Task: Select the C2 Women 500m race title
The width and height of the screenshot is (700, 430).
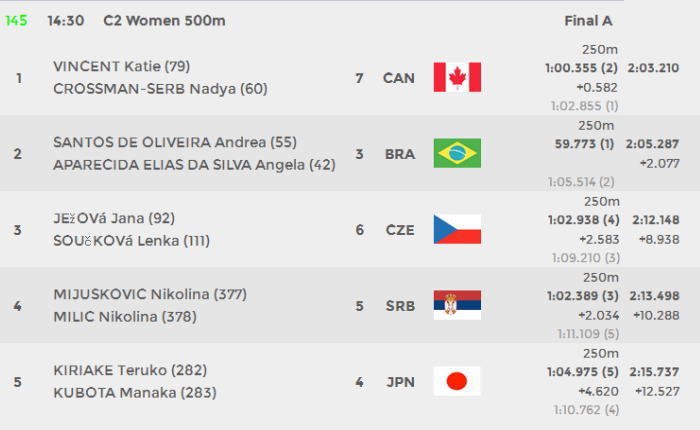Action: click(164, 21)
